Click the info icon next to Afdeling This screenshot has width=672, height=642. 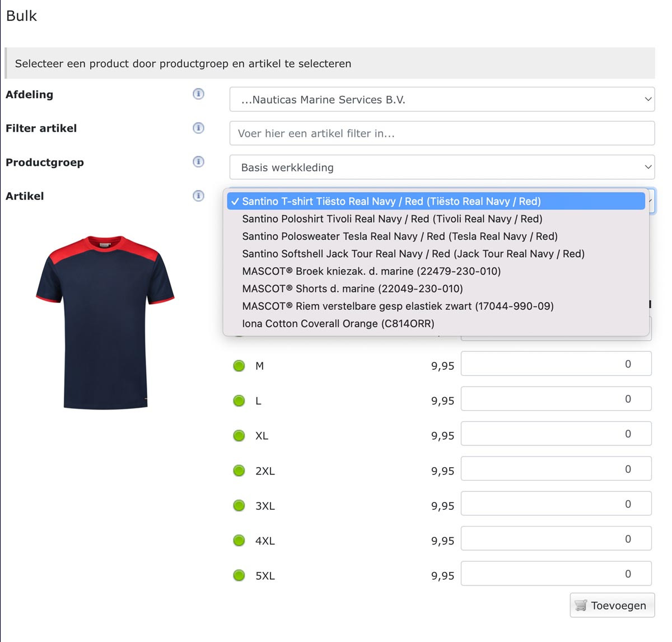tap(198, 94)
